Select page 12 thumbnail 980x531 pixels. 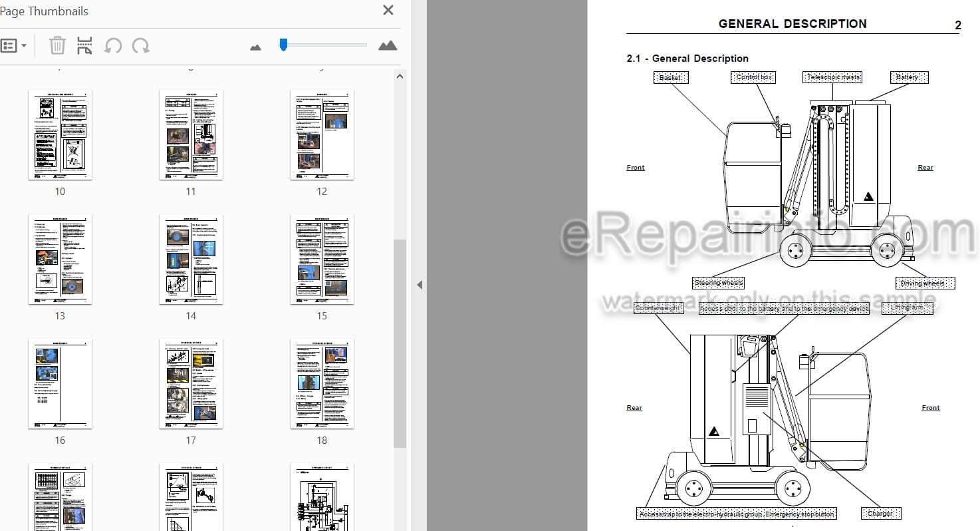click(x=322, y=135)
